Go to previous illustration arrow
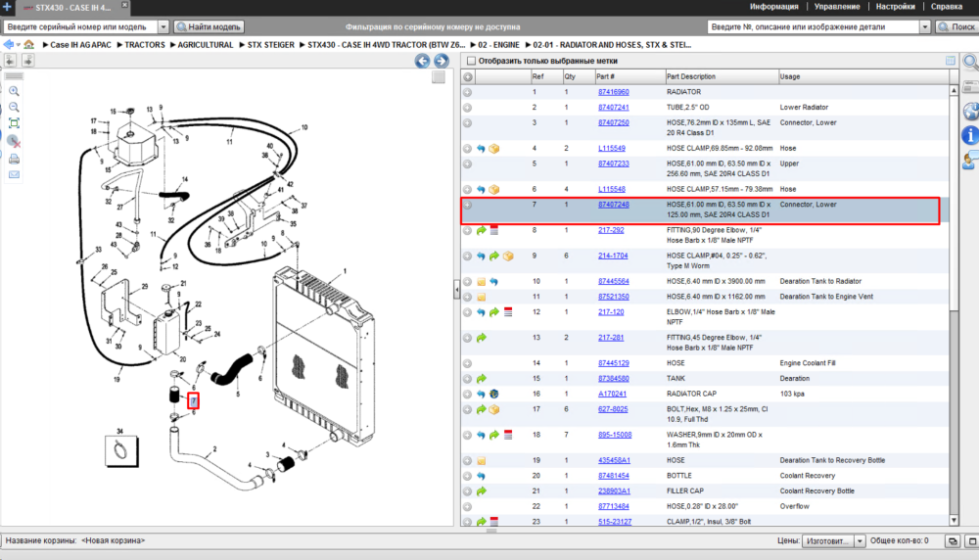The width and height of the screenshot is (979, 560). pos(422,61)
